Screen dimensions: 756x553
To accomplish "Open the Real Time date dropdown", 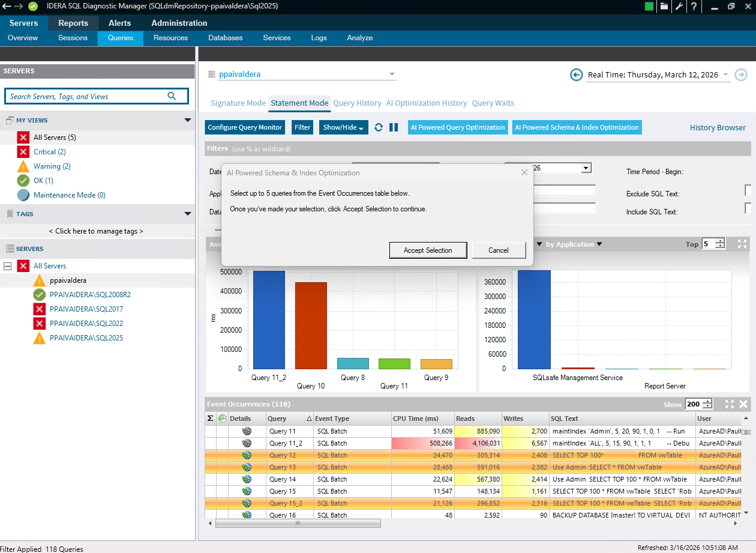I will coord(726,74).
